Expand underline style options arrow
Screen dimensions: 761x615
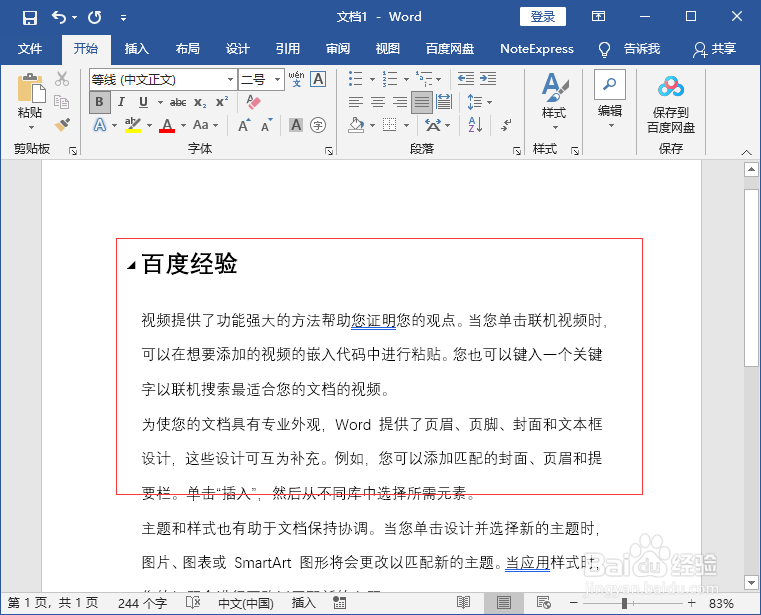160,102
